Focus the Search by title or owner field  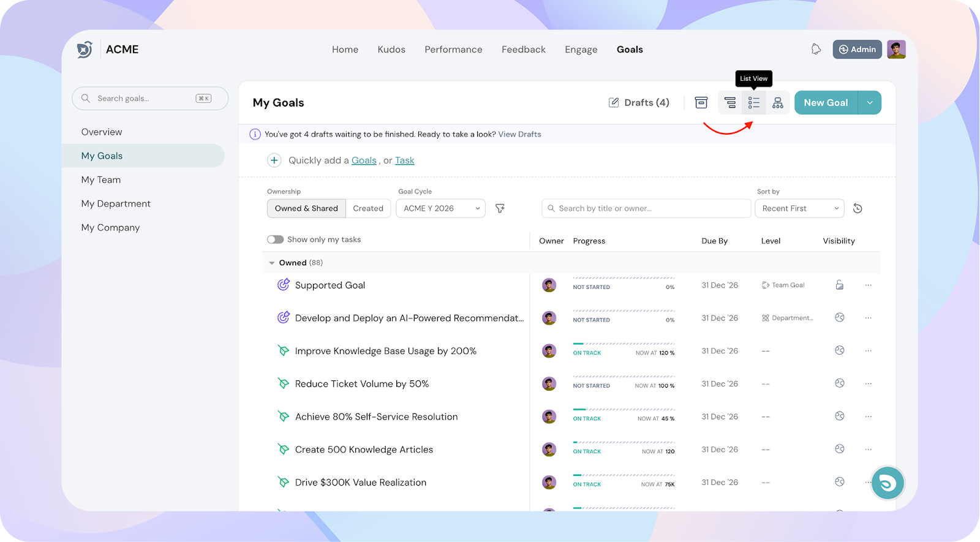tap(646, 208)
